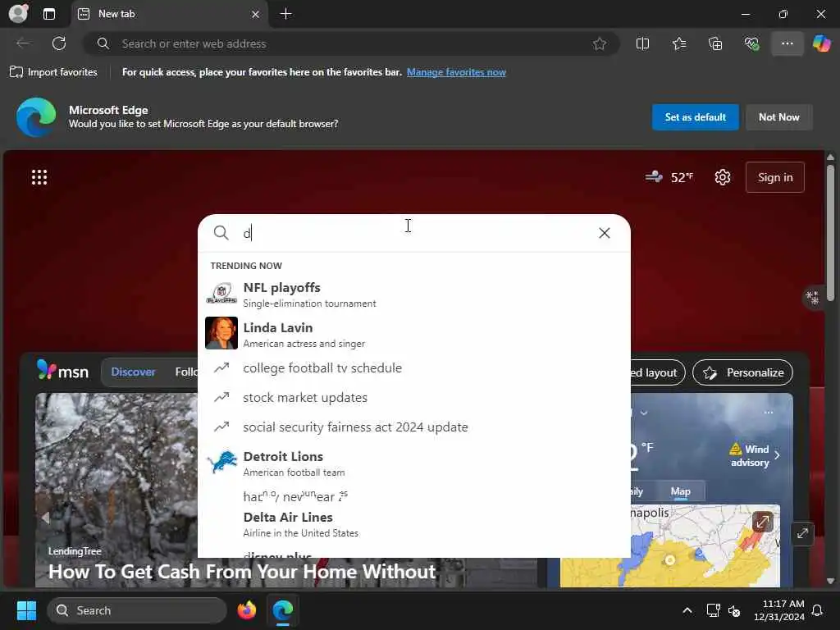Image resolution: width=840 pixels, height=630 pixels.
Task: Open the Favorites list
Action: (679, 43)
